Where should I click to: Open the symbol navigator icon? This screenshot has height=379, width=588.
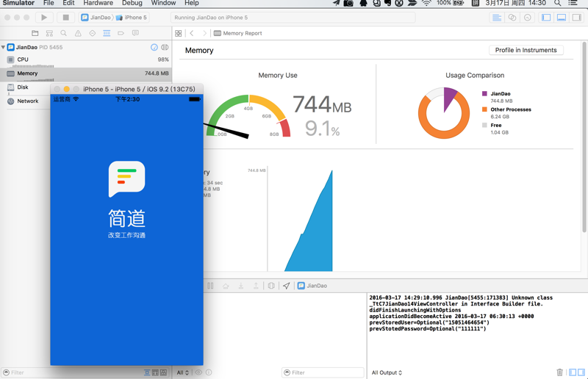49,33
